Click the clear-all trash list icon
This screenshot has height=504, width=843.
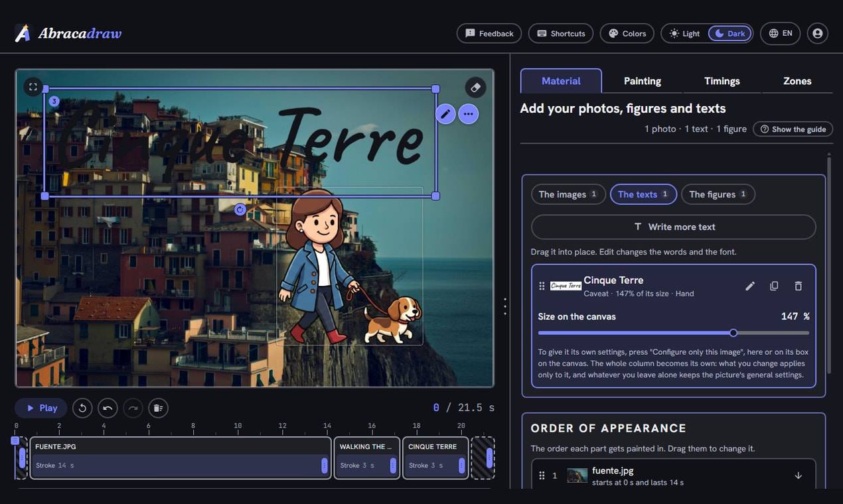[157, 408]
